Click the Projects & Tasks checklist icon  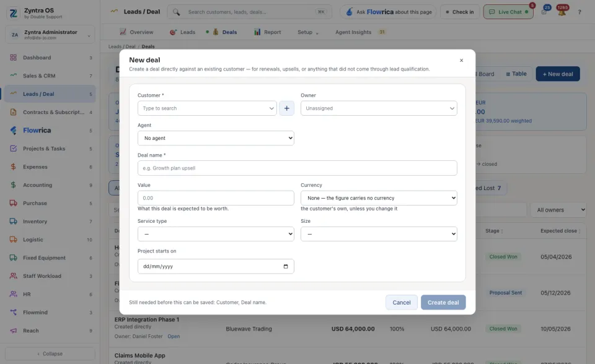click(x=13, y=149)
